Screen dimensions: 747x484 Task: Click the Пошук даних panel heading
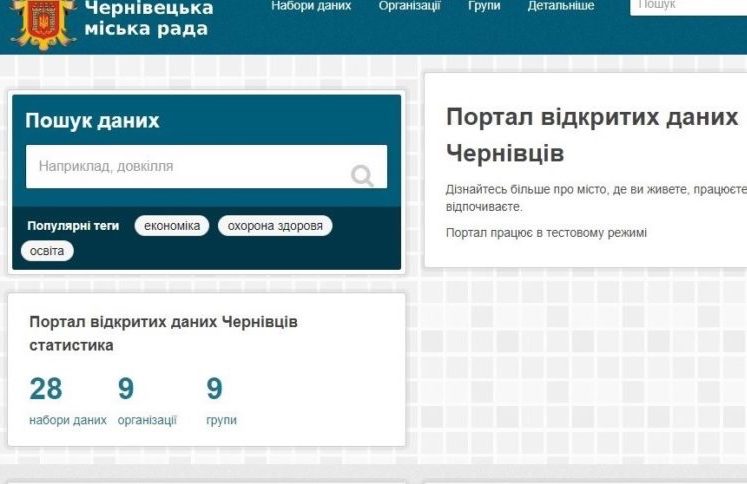92,121
